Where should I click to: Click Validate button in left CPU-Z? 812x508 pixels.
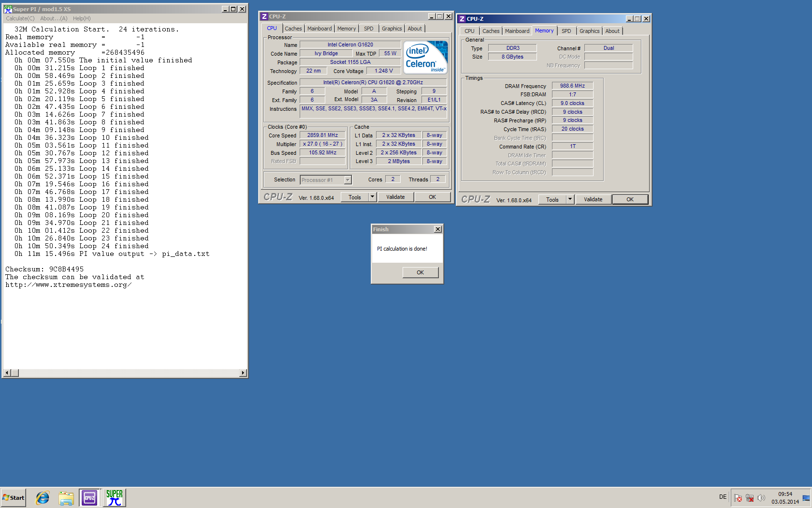[395, 197]
